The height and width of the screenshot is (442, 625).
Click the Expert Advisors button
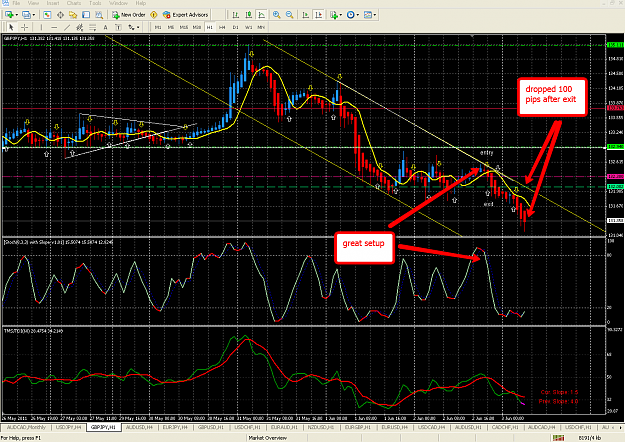186,15
